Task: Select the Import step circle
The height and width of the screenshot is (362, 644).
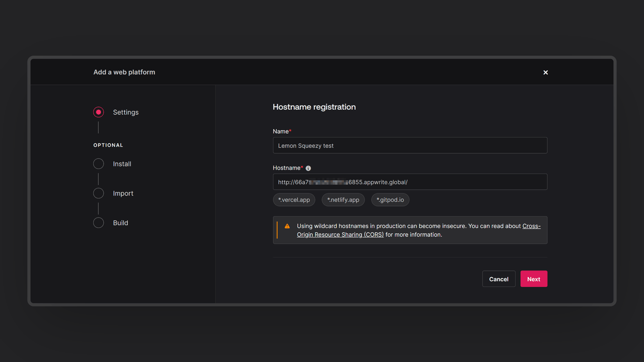Action: click(x=99, y=193)
